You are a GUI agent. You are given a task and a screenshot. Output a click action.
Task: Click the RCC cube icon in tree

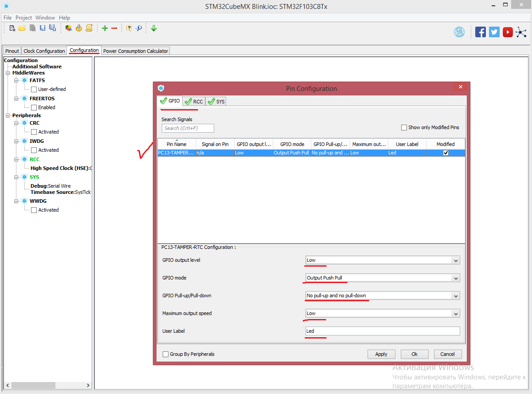(25, 159)
